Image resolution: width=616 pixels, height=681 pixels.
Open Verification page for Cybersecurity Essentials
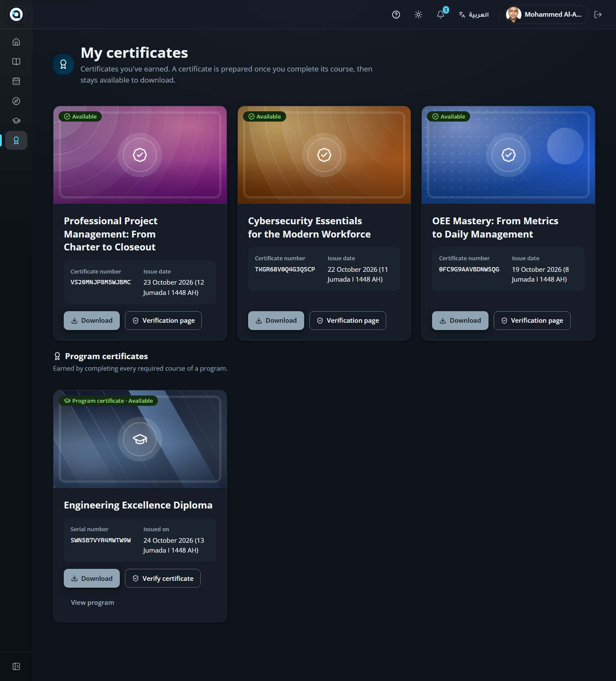pyautogui.click(x=348, y=321)
